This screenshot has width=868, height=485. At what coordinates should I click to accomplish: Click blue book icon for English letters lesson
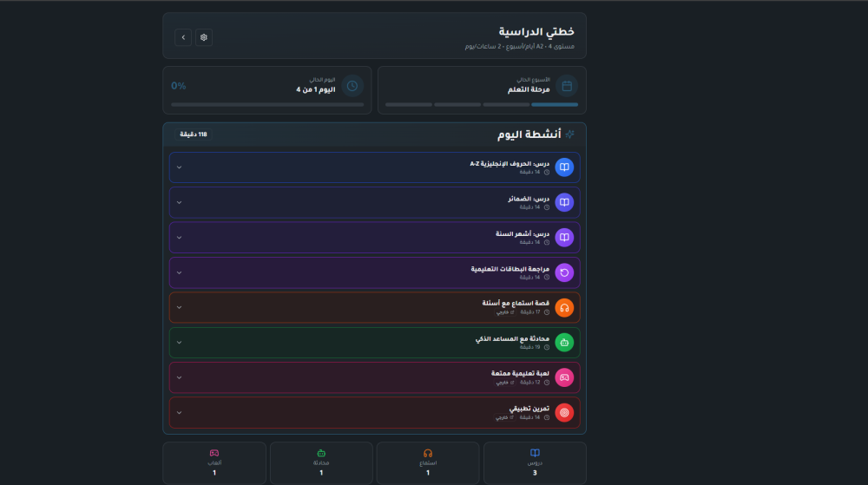(x=564, y=167)
